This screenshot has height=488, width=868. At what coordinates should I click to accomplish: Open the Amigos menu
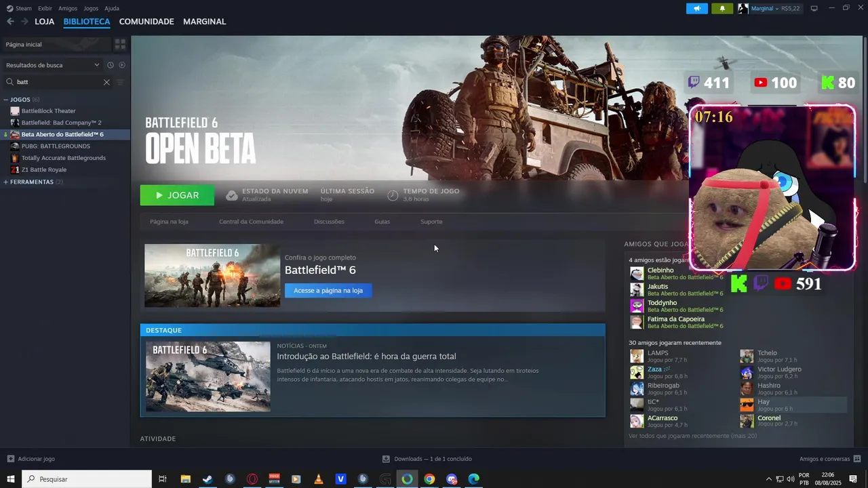point(68,8)
